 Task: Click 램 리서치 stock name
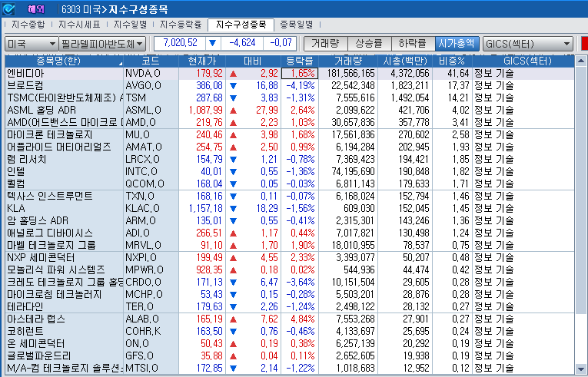point(27,160)
